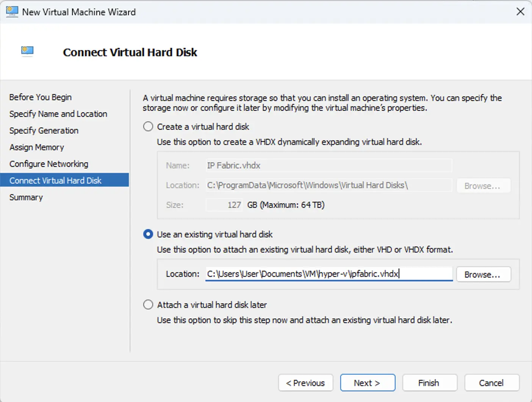The height and width of the screenshot is (402, 532).
Task: Click the wizard icon in the title bar
Action: click(x=12, y=12)
